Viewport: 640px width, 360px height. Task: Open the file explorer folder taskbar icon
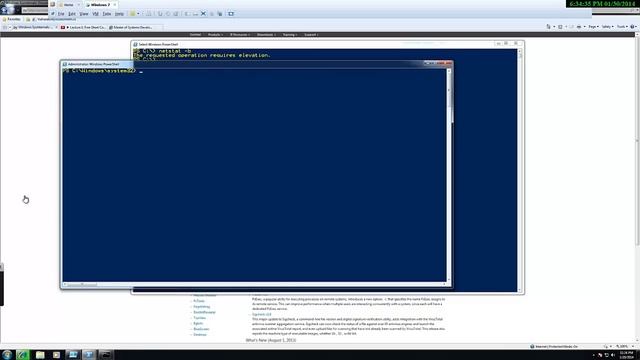click(x=40, y=355)
